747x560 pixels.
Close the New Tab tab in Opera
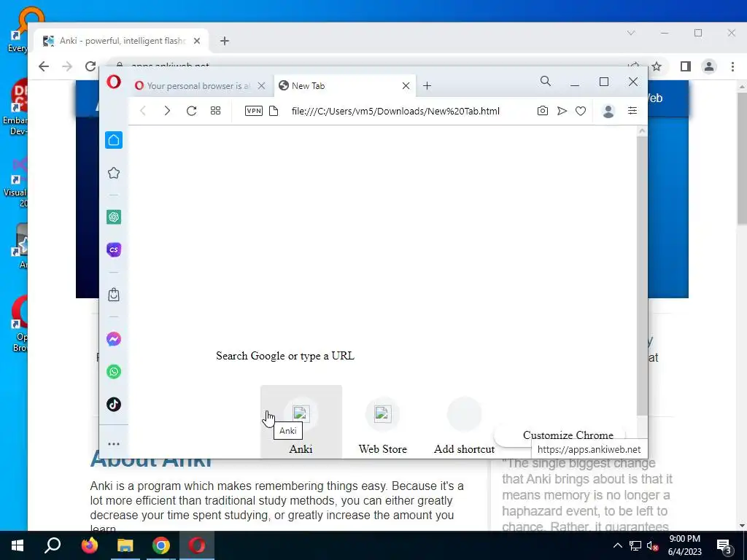pyautogui.click(x=406, y=86)
